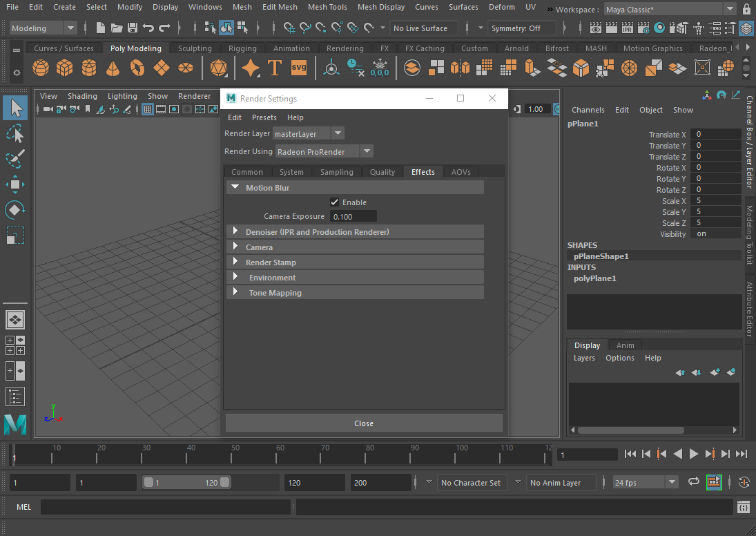
Task: Click the New Scene icon
Action: 100,28
